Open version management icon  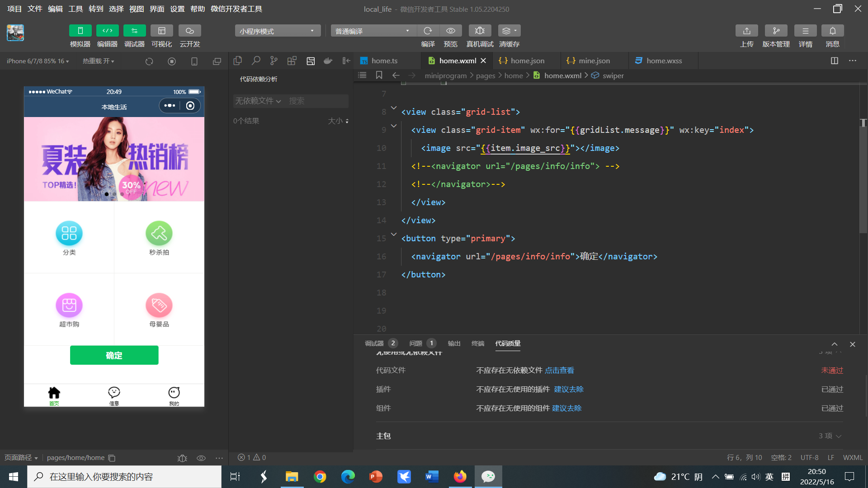click(776, 31)
